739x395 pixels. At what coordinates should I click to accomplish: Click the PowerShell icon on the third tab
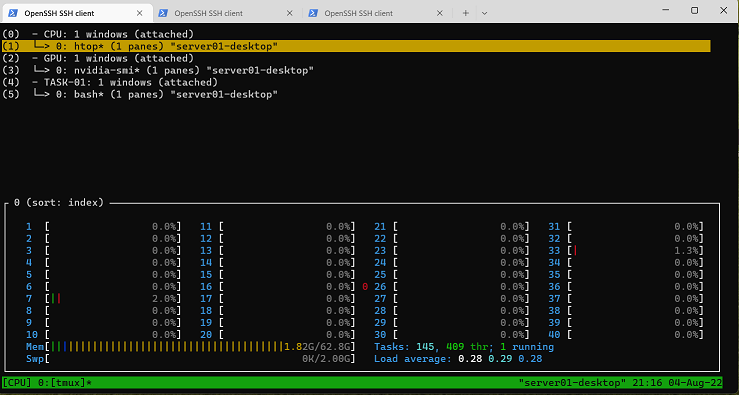point(313,13)
